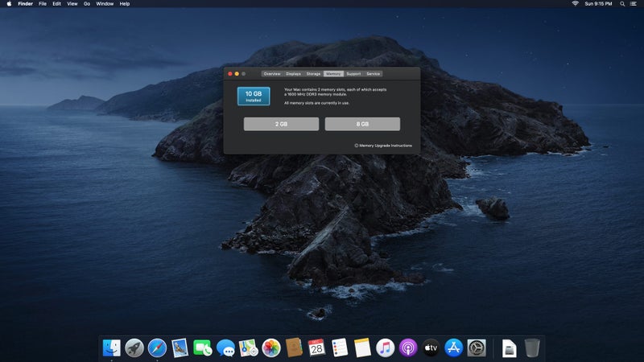Select the Storage tab

tap(313, 73)
